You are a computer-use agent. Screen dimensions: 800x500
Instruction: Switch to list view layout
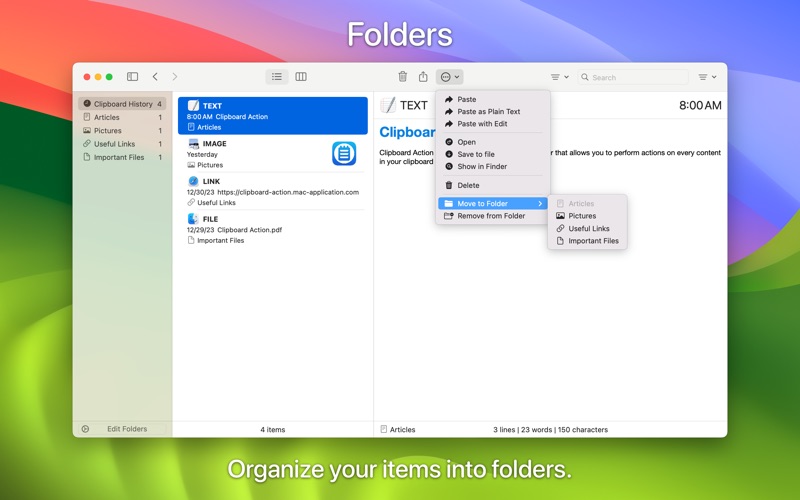[x=277, y=77]
